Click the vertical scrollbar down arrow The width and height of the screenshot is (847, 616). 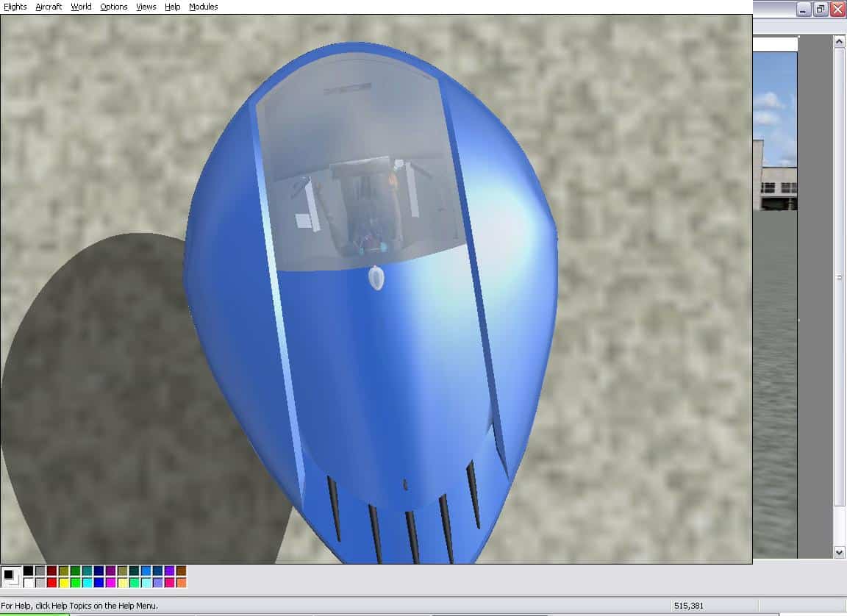(x=839, y=552)
